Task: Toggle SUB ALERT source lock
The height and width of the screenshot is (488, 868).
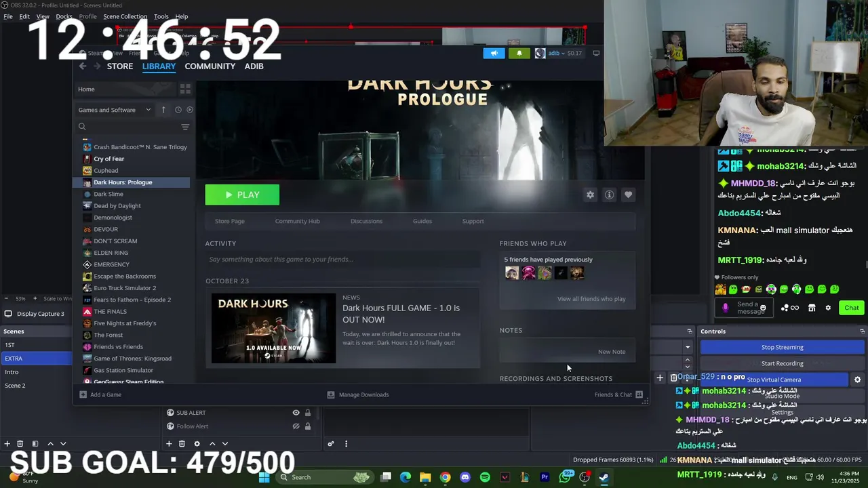Action: coord(308,413)
